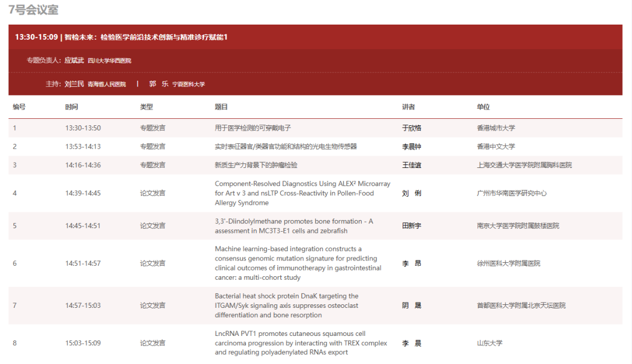Click 专题发言 type in row 2
Viewport: 632px width, 364px height.
152,147
